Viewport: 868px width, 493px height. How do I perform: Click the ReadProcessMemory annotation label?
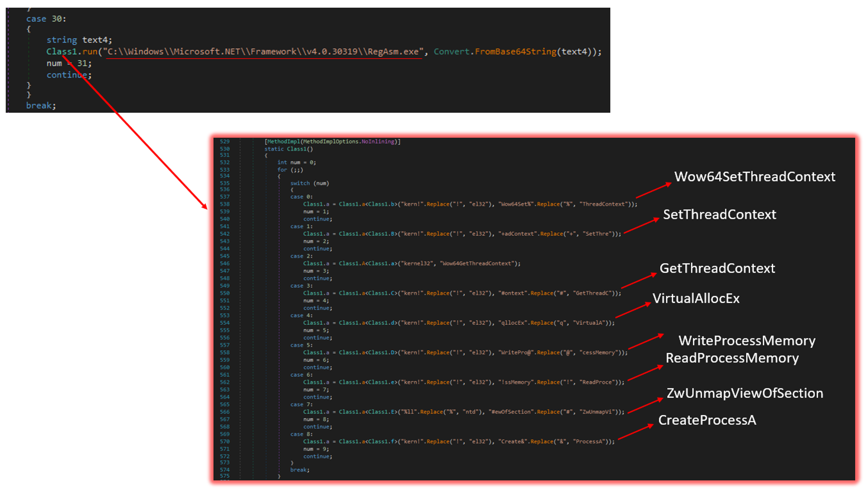[732, 358]
